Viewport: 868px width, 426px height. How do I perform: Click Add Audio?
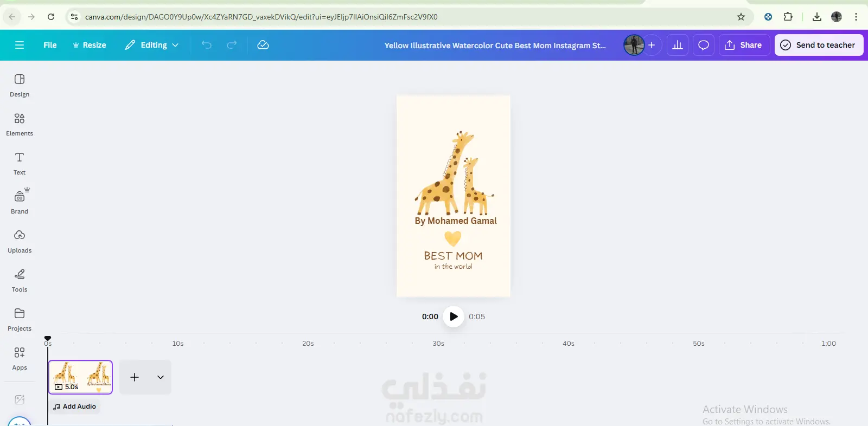[x=74, y=406]
